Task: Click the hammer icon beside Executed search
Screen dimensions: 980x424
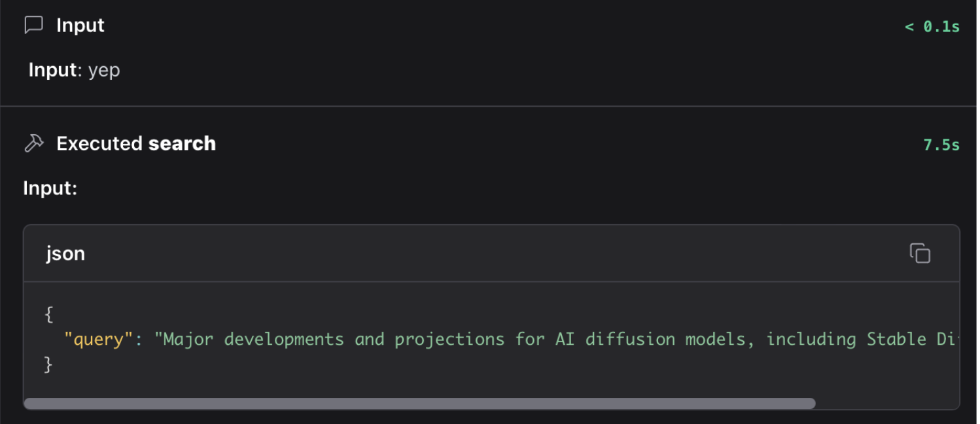Action: 33,143
